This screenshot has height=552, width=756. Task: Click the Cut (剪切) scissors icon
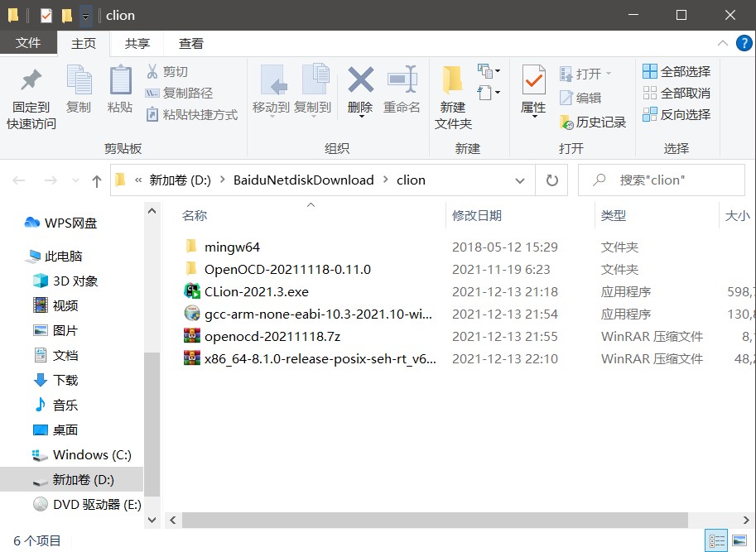pyautogui.click(x=152, y=72)
